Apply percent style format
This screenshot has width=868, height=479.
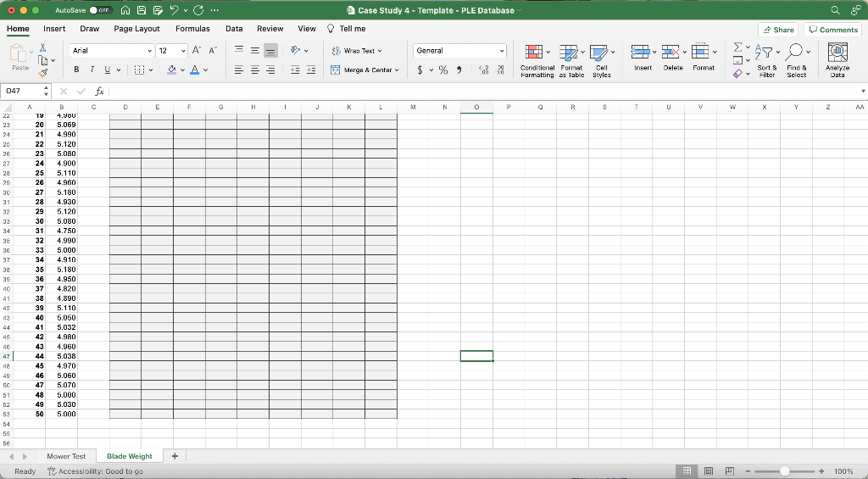click(442, 70)
